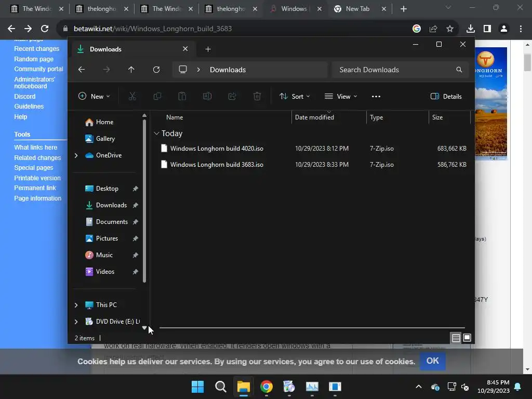The height and width of the screenshot is (399, 532).
Task: Go back in File Explorer
Action: coord(82,70)
